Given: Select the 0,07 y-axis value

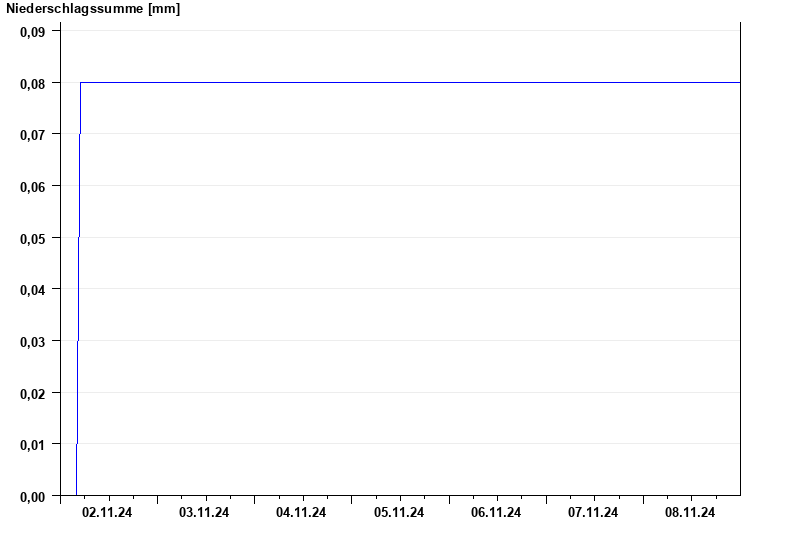Looking at the screenshot, I should 33,134.
